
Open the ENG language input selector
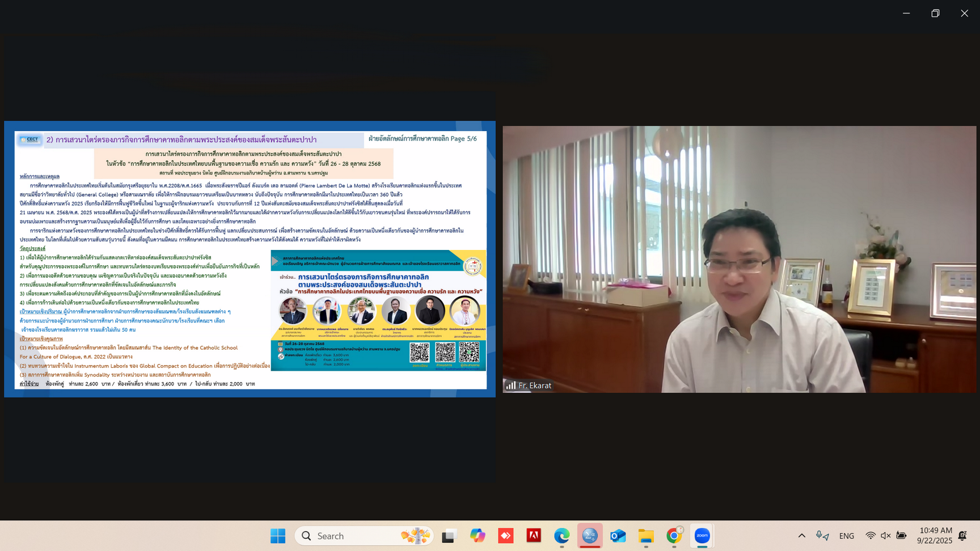tap(846, 536)
